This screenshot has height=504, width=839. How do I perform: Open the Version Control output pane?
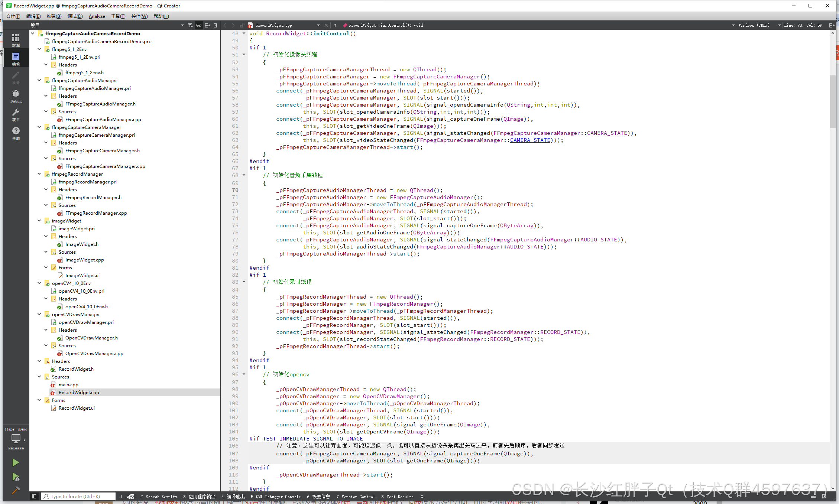(356, 496)
